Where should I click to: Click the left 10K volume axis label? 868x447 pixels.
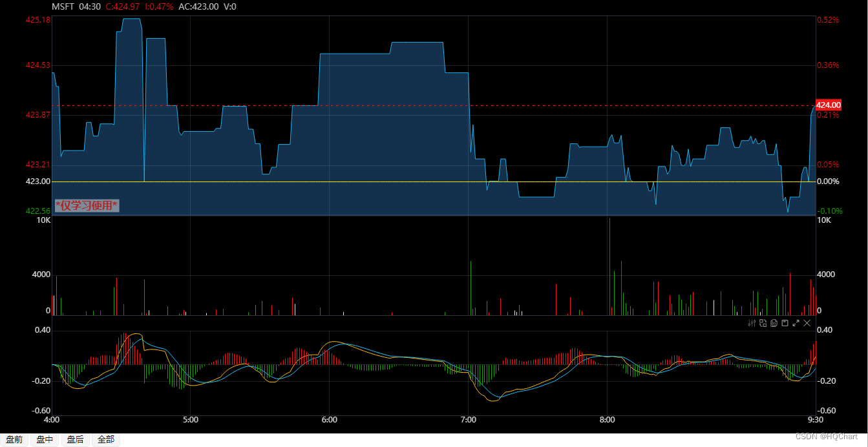pos(43,220)
